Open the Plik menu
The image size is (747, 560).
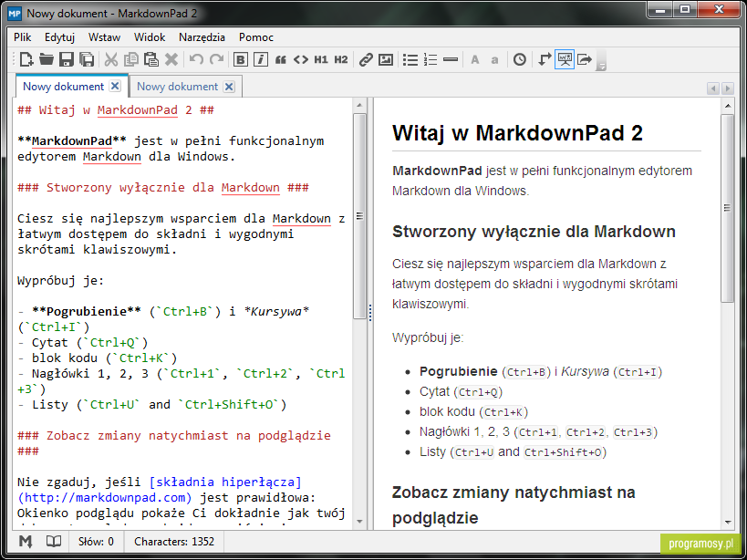click(23, 37)
